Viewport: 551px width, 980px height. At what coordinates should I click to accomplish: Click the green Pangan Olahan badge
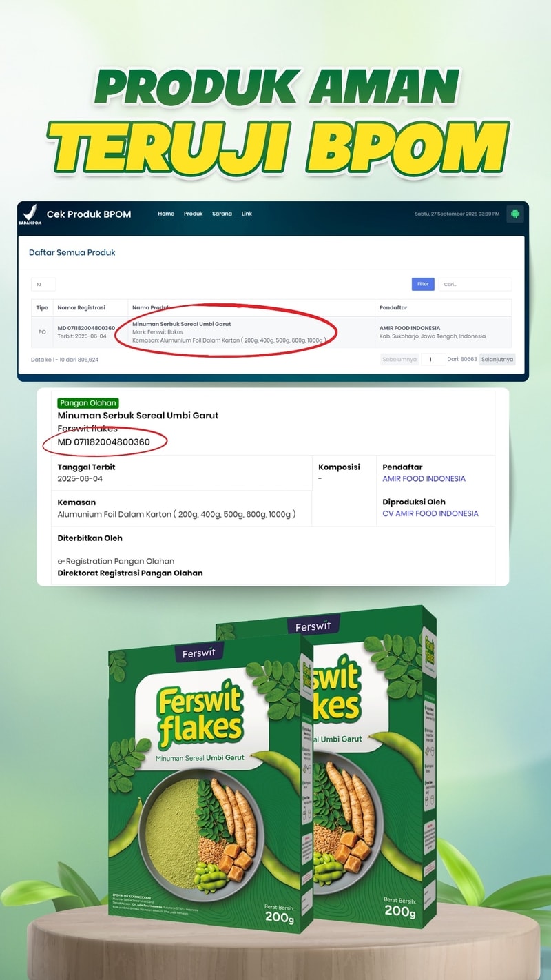[88, 403]
